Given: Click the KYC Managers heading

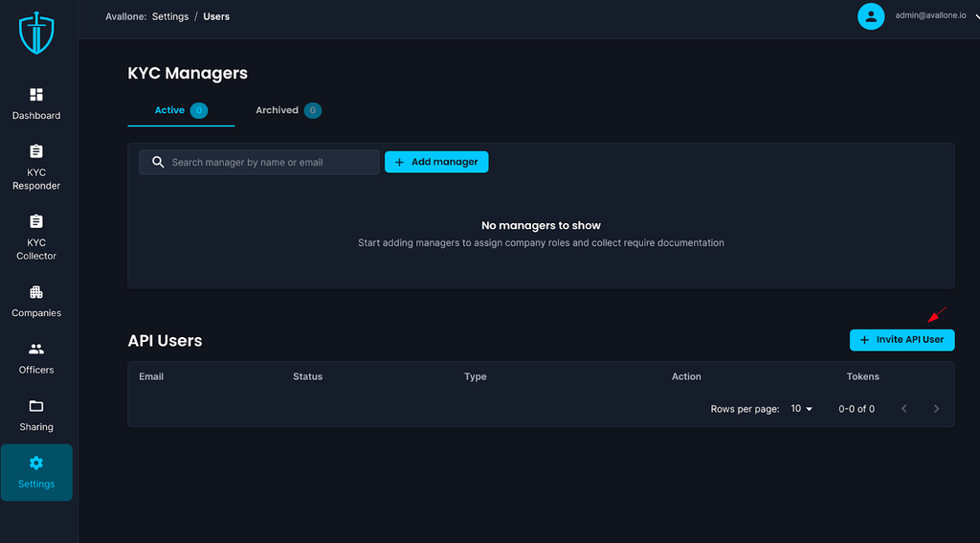Looking at the screenshot, I should (188, 73).
